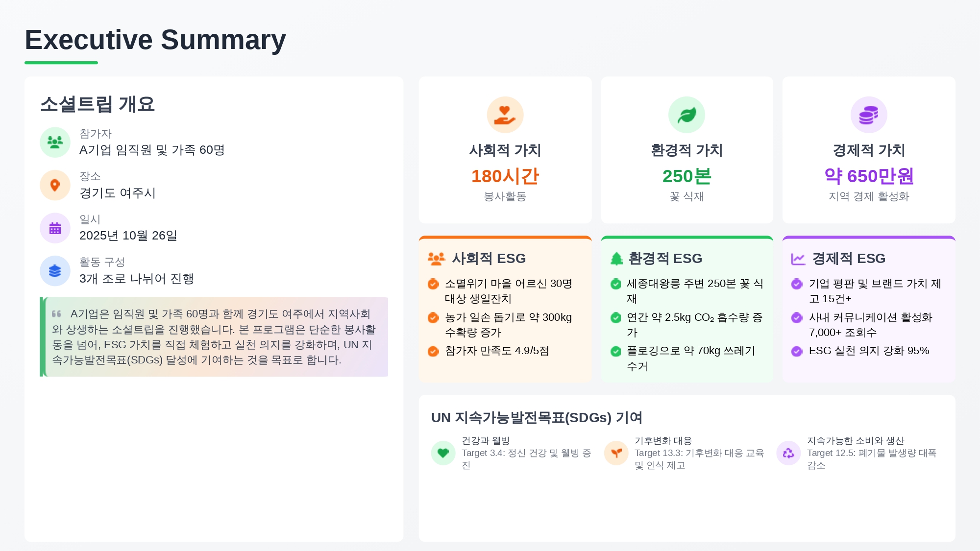
Task: Click the sprout icon for 기후변화 대응
Action: 616,453
